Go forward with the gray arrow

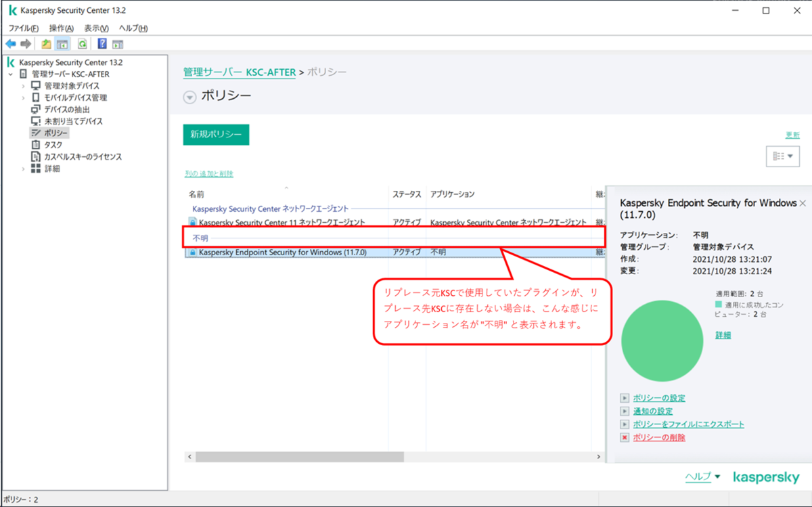point(26,44)
